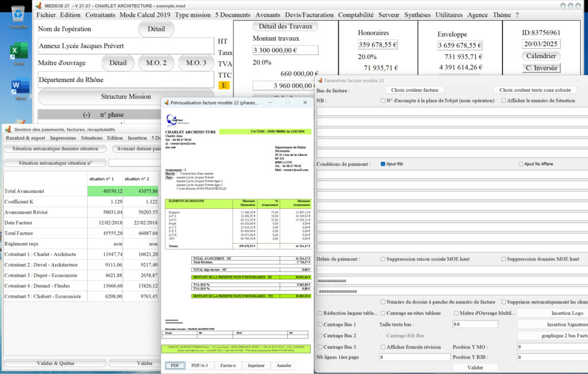588x374 pixels.
Task: Click the Position Y MO field
Action: (552, 346)
